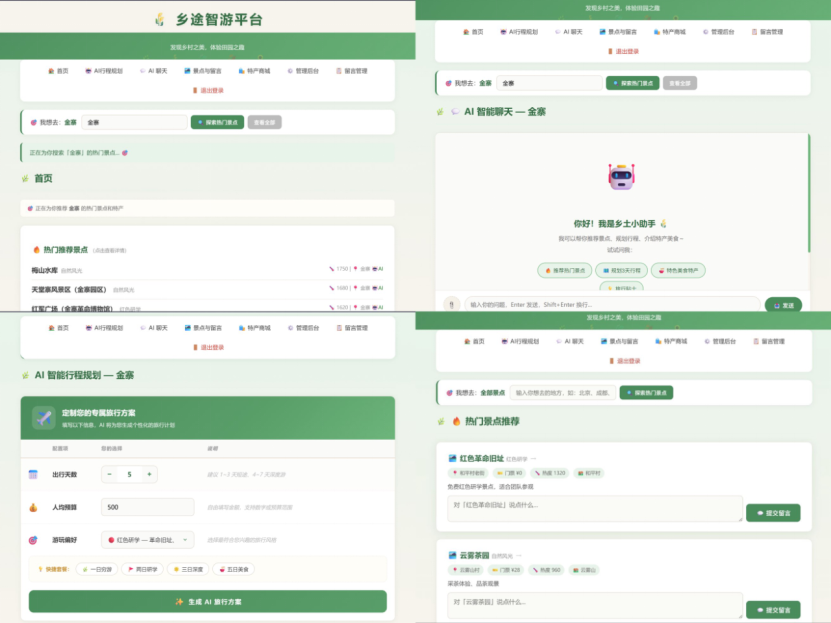831x623 pixels.
Task: Click AI robot icon on 梅山水库 row
Action: point(377,269)
